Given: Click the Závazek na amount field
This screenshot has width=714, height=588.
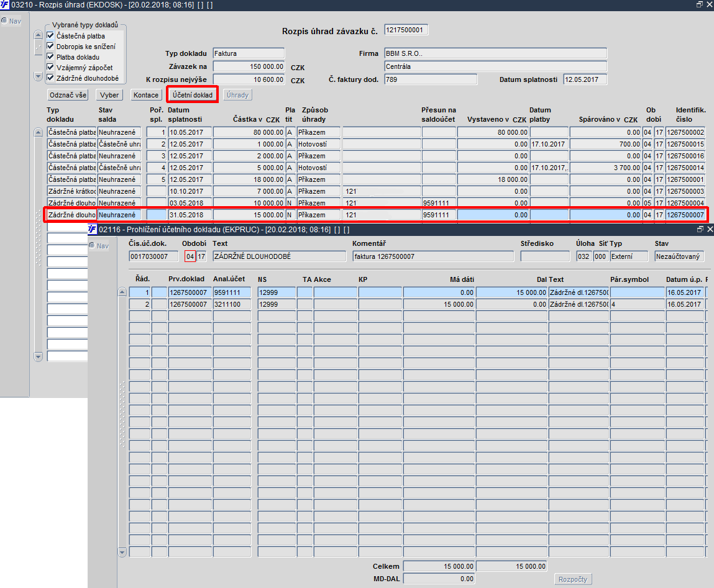Looking at the screenshot, I should (249, 66).
